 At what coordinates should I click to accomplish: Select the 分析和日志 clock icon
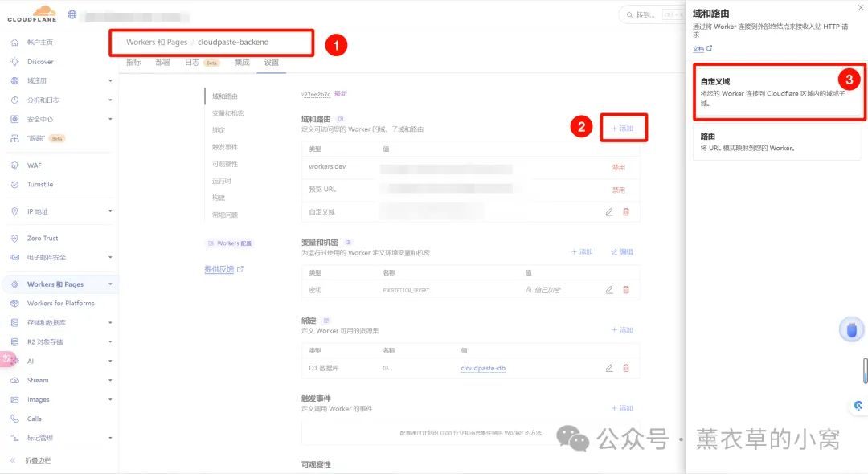[x=15, y=100]
